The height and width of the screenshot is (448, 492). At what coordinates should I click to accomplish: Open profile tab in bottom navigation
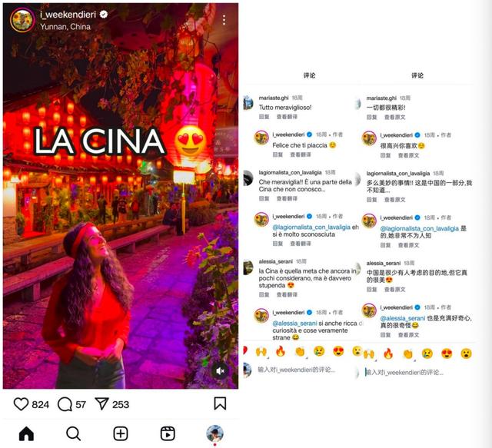pyautogui.click(x=214, y=433)
